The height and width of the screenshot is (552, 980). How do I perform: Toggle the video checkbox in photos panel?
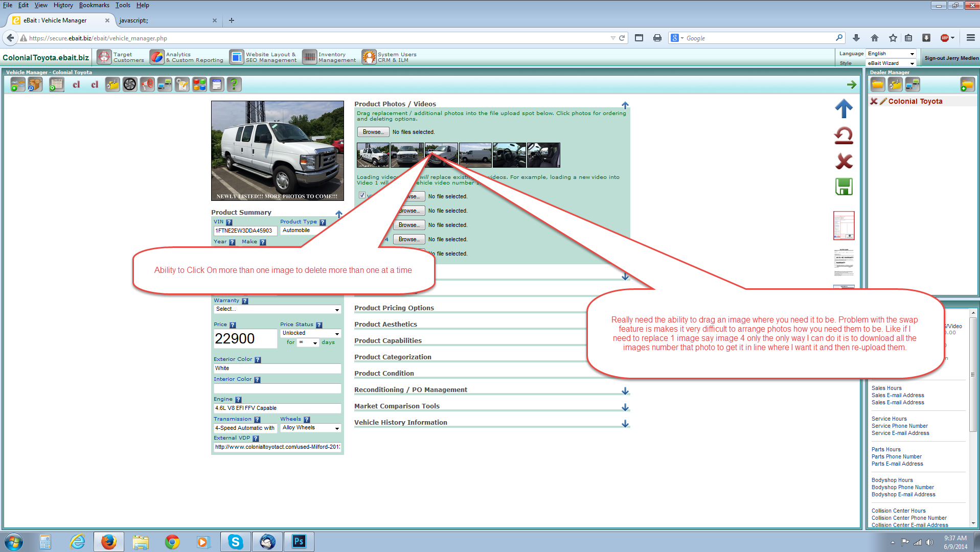(x=362, y=195)
